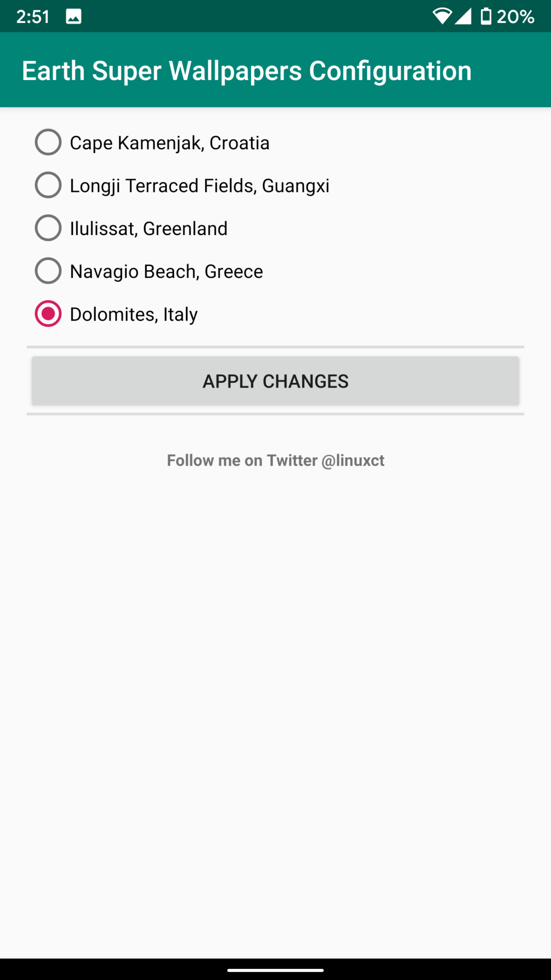Image resolution: width=551 pixels, height=980 pixels.
Task: Tap the Wi-Fi signal icon
Action: 441,16
